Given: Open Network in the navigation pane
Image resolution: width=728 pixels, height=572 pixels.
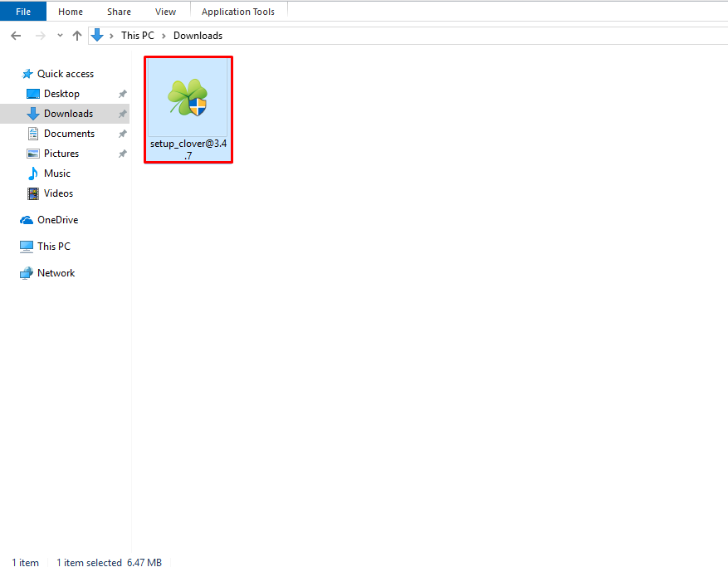Looking at the screenshot, I should [x=56, y=273].
